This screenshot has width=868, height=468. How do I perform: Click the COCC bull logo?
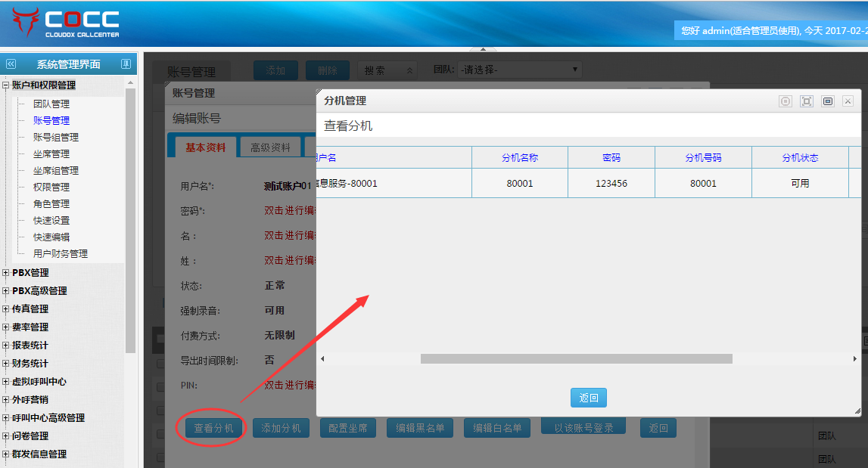25,23
